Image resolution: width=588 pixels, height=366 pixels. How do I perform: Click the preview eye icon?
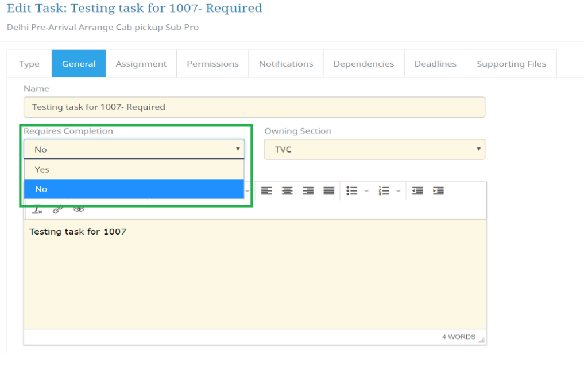pyautogui.click(x=79, y=209)
